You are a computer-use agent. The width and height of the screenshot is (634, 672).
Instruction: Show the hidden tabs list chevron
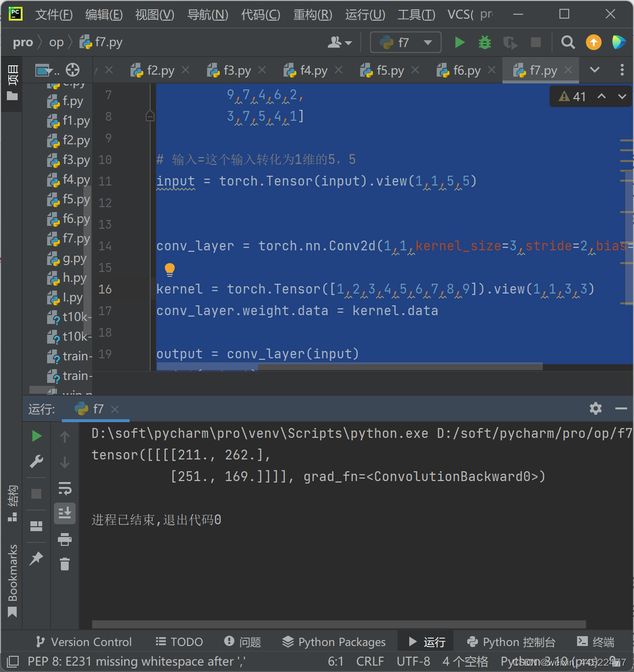(595, 70)
